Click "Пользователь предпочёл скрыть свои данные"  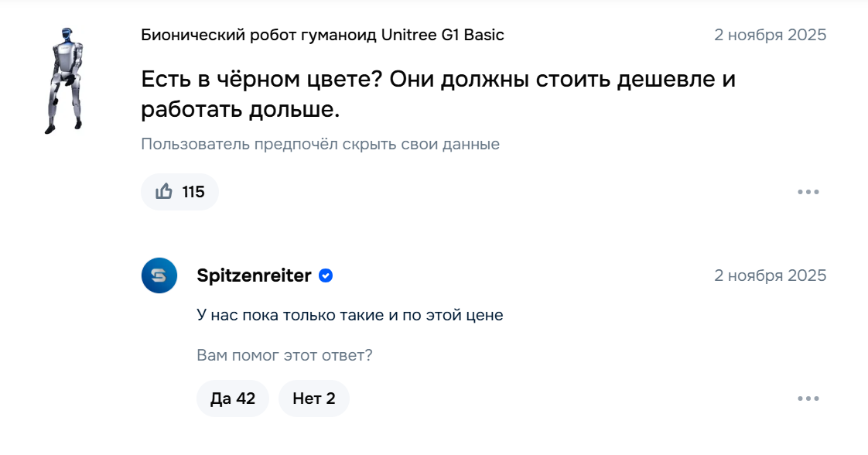click(x=320, y=144)
